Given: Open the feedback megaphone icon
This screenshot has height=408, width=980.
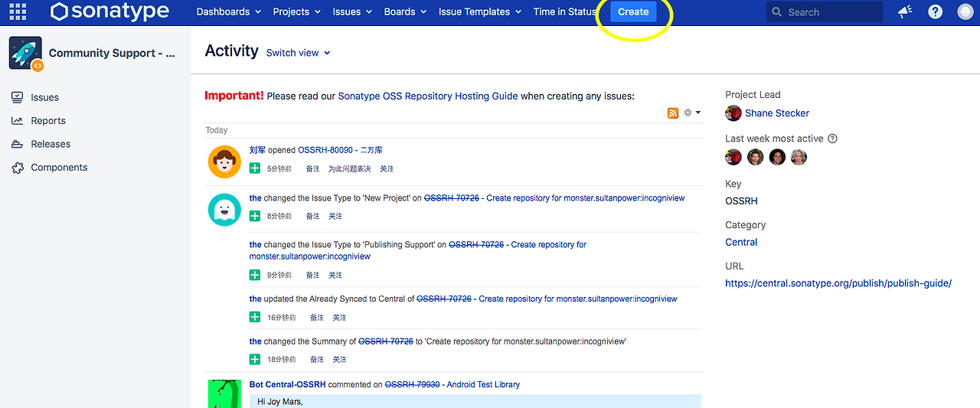Looking at the screenshot, I should (905, 11).
